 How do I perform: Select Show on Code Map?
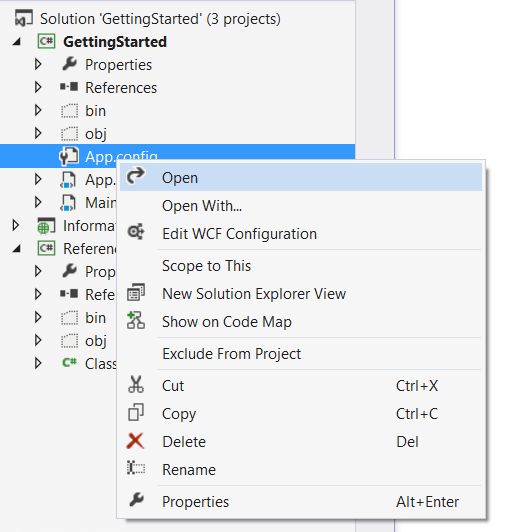301,322
